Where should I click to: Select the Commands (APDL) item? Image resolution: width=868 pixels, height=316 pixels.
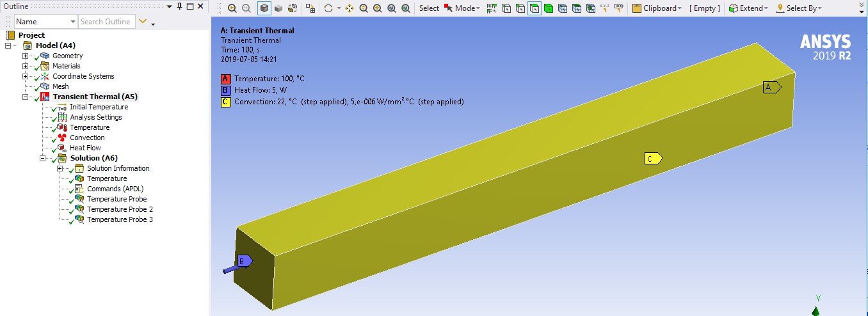click(115, 189)
